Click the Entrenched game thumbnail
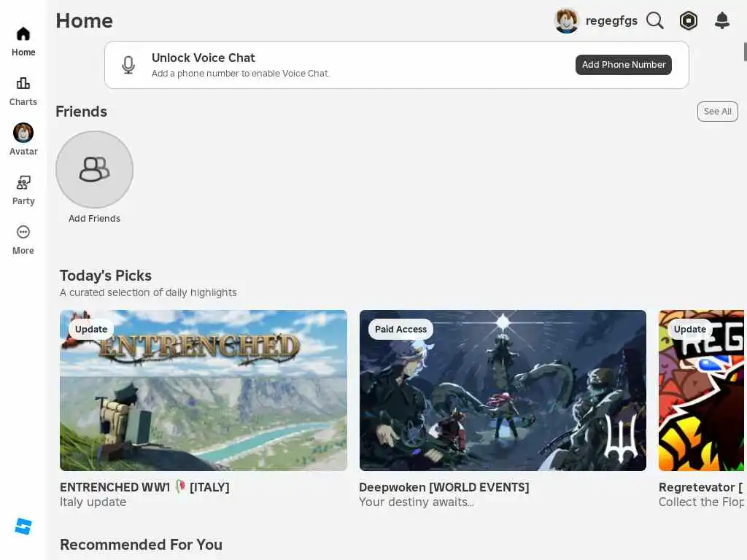 (x=204, y=391)
